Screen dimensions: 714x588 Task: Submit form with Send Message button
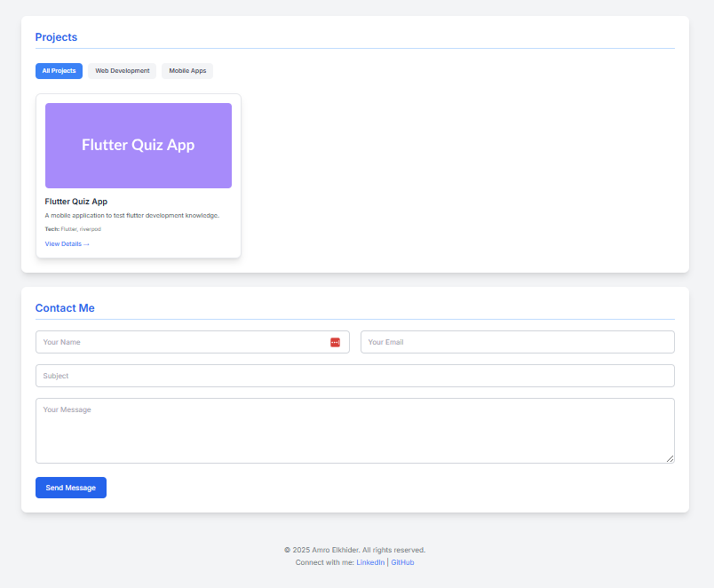(71, 488)
